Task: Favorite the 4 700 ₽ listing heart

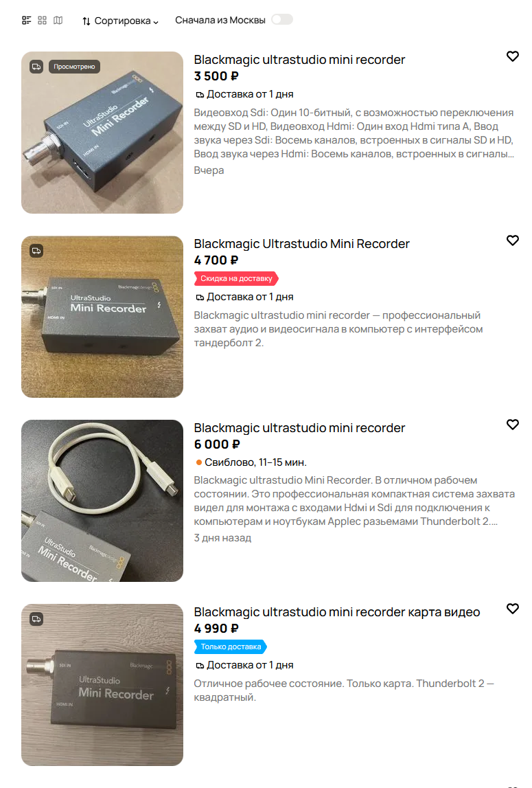Action: 512,240
